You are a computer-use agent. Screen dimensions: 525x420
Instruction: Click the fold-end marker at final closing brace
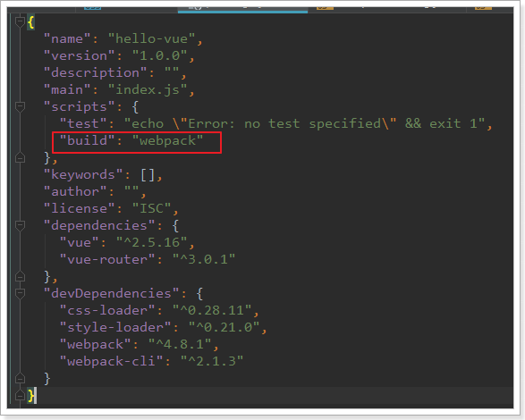(x=20, y=395)
